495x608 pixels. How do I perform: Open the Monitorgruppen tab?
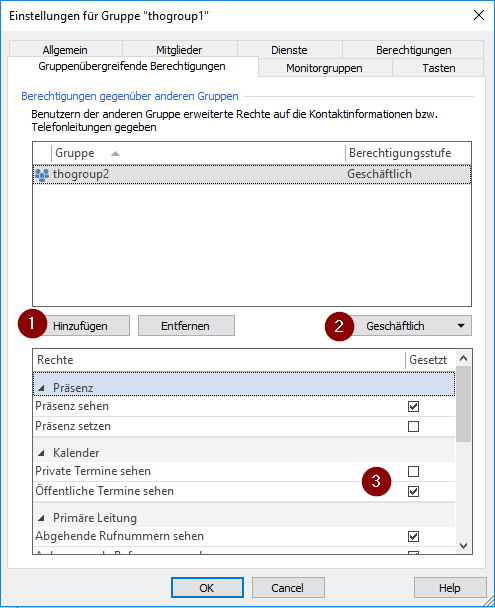(x=324, y=68)
